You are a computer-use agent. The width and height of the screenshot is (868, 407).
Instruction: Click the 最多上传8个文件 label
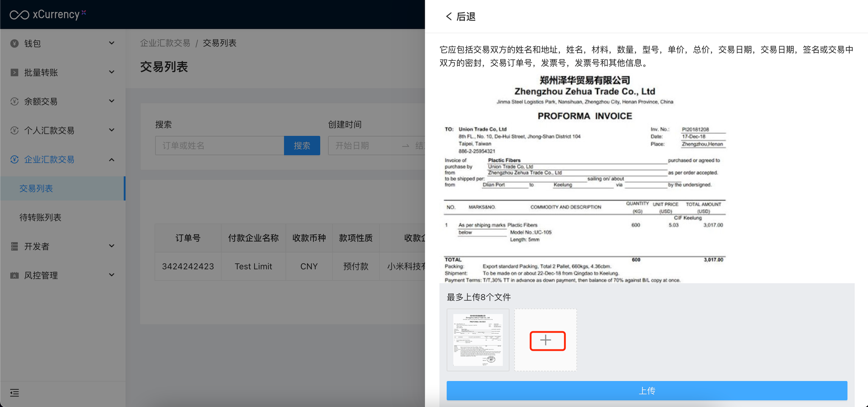[479, 297]
